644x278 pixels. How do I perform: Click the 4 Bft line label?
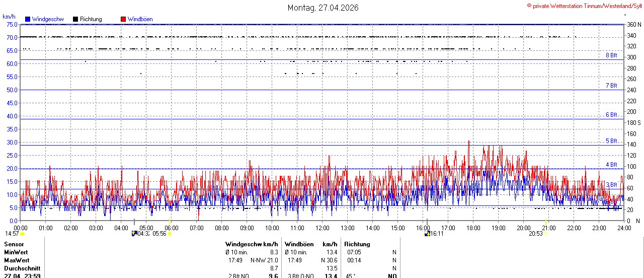(611, 165)
